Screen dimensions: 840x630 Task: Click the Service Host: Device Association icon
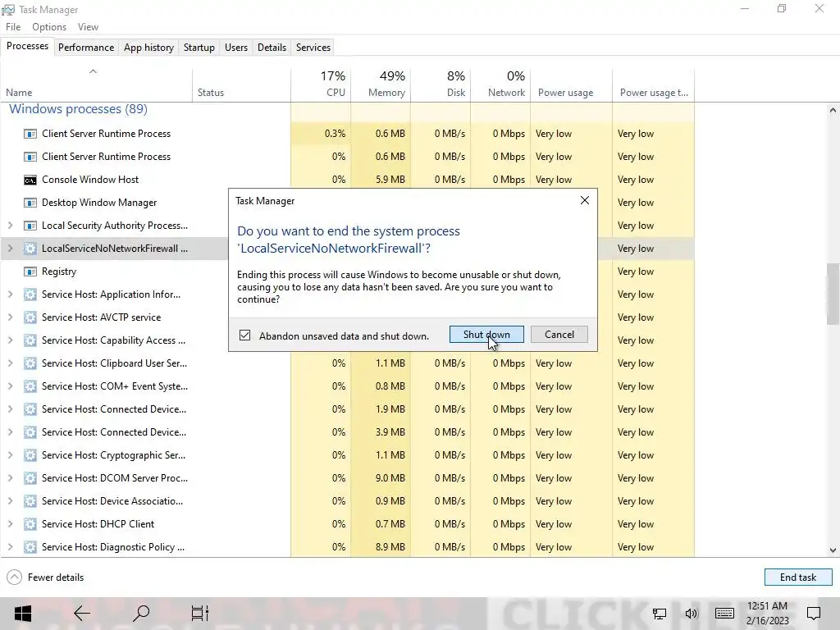[30, 501]
